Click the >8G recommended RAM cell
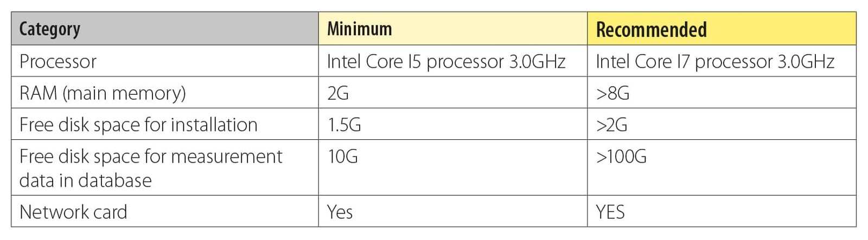 pos(612,93)
